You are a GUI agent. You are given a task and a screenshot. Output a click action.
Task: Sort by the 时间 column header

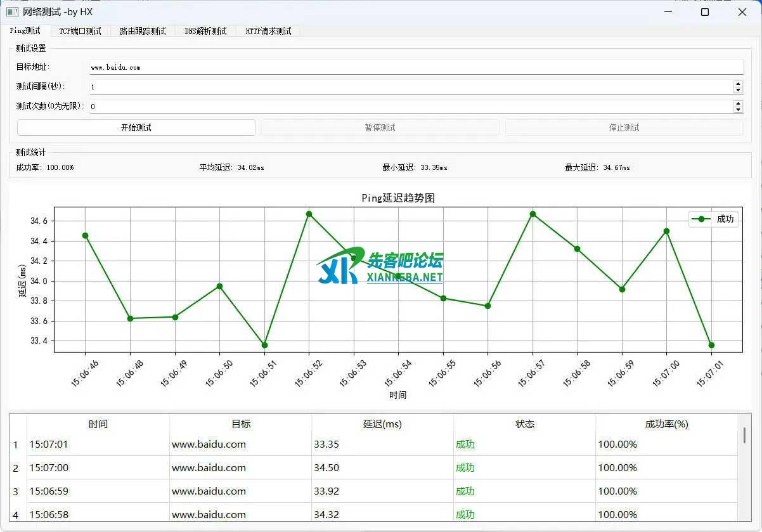tap(98, 424)
